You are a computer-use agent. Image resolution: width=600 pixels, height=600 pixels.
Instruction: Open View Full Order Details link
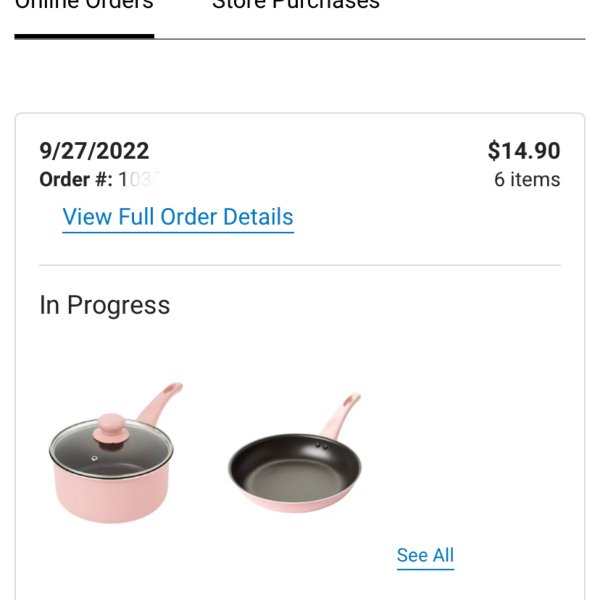(x=178, y=217)
